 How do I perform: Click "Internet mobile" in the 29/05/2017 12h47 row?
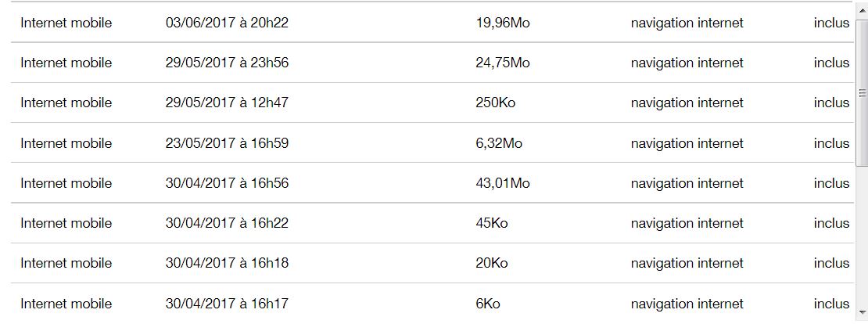(x=66, y=103)
